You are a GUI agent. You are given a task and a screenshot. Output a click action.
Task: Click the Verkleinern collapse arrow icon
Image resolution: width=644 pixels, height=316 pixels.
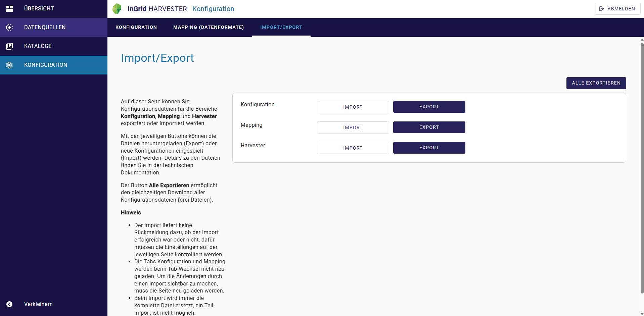click(x=9, y=304)
